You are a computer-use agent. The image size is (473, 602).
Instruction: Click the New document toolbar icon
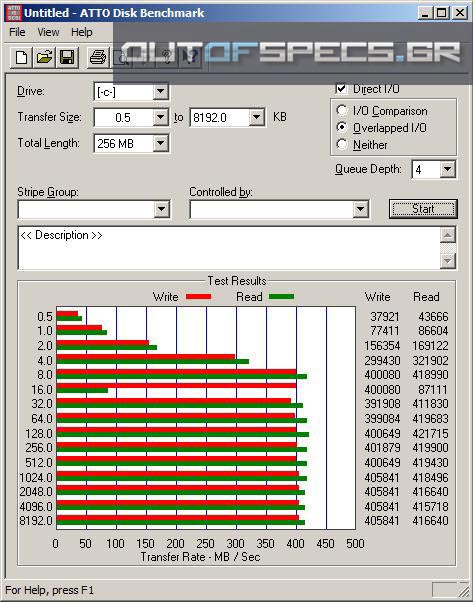(x=21, y=58)
